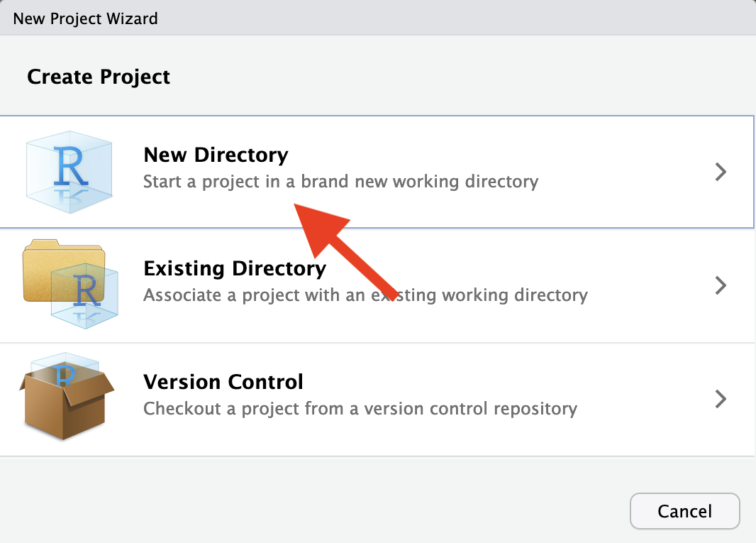The image size is (756, 543).
Task: Click the red arrow annotation
Action: click(345, 251)
